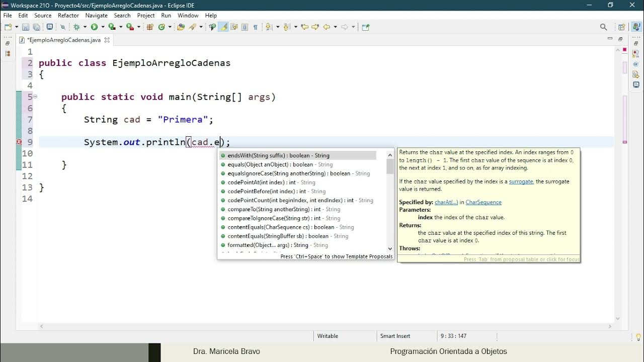Click the Next Annotation arrow icon

(x=269, y=27)
